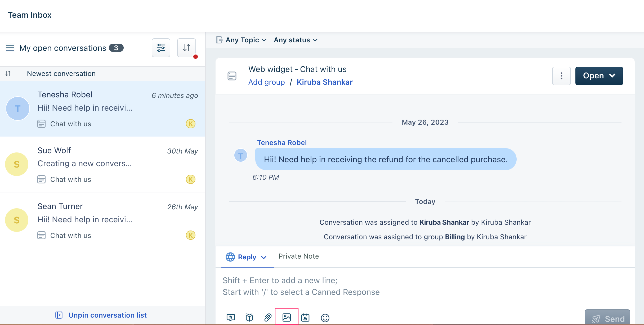This screenshot has width=644, height=325.
Task: Switch to the Private Note tab
Action: click(299, 256)
